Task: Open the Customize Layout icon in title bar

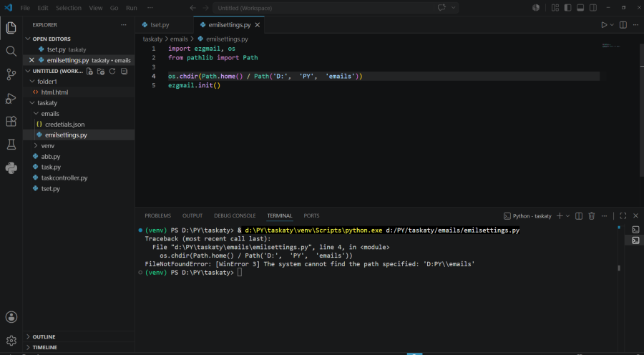Action: 555,8
